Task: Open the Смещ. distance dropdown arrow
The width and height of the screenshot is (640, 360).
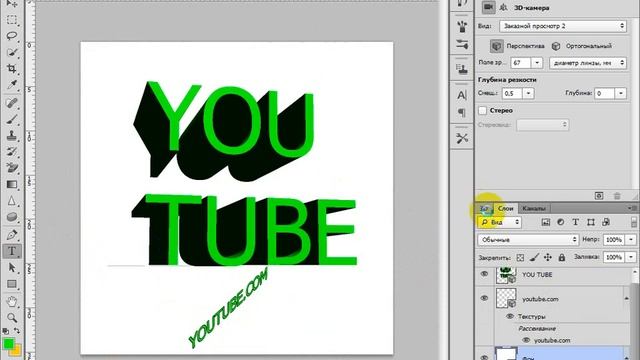Action: point(529,93)
